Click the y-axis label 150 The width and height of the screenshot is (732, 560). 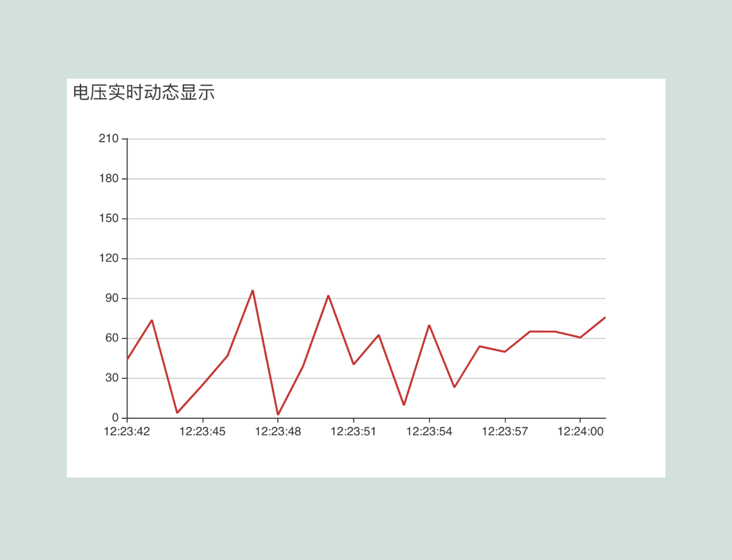[x=110, y=218]
